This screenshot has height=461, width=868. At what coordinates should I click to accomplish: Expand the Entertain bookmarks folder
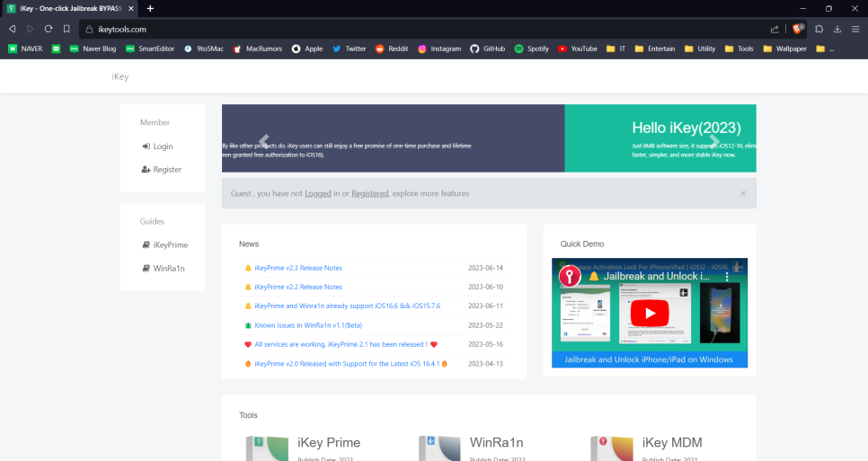tap(655, 49)
